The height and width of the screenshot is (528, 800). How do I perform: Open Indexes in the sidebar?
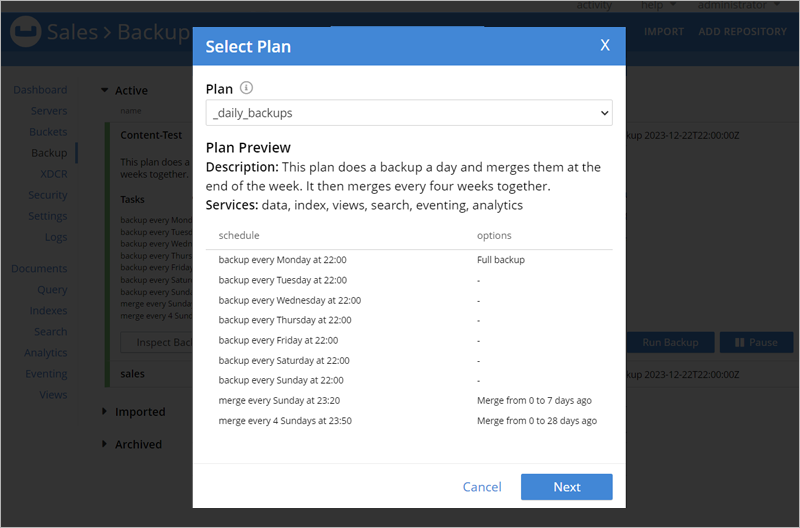tap(48, 311)
